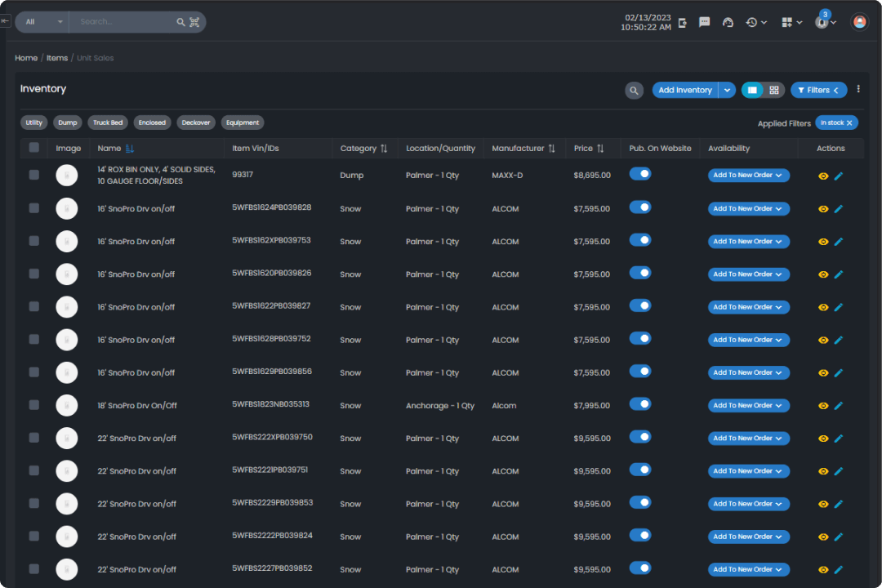Expand Add Inventory dropdown arrow
Viewport: 882px width, 588px height.
click(728, 90)
